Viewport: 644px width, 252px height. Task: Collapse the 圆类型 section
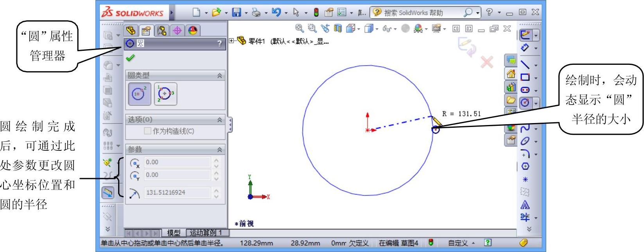[x=219, y=75]
